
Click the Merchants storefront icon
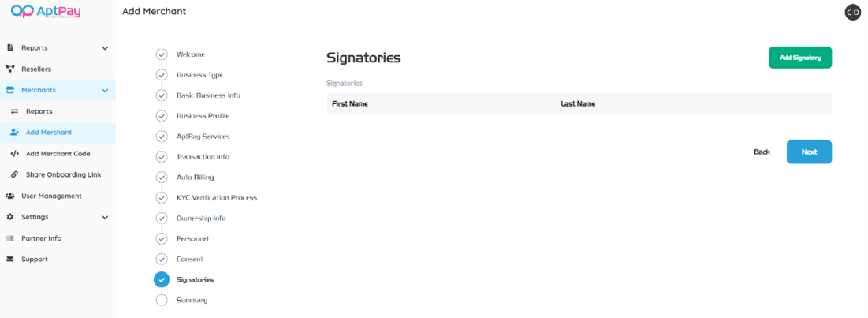(10, 90)
